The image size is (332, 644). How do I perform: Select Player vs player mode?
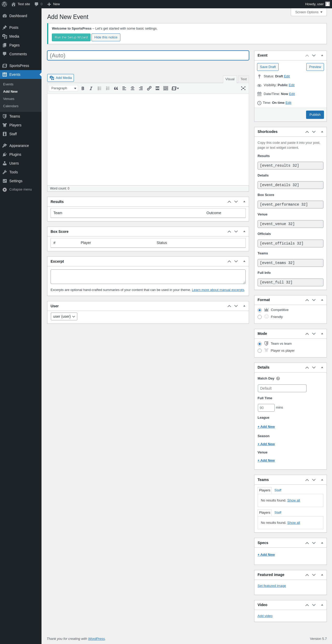tap(260, 351)
